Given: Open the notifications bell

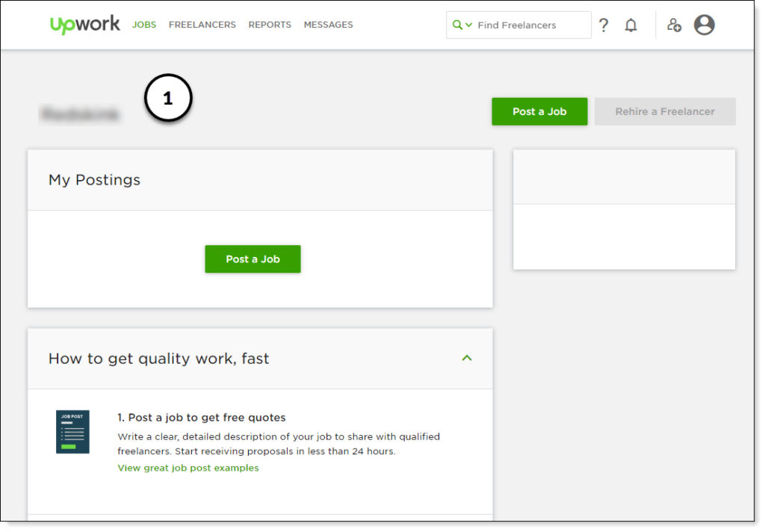Looking at the screenshot, I should [x=631, y=25].
